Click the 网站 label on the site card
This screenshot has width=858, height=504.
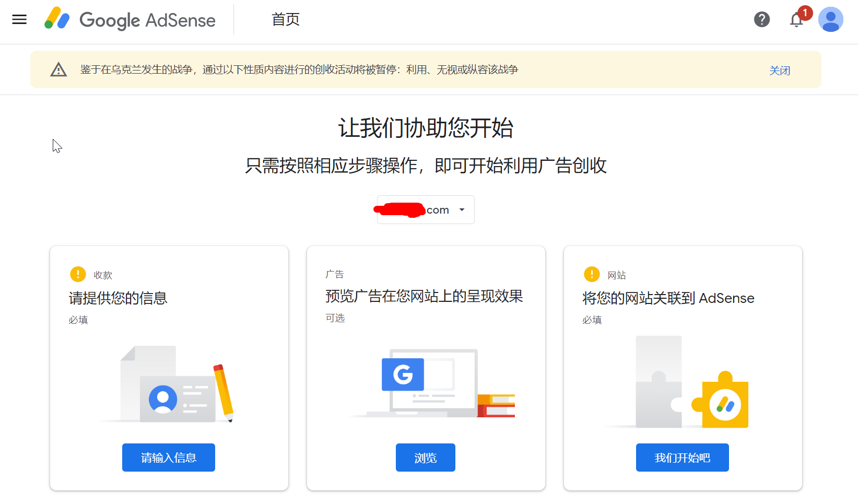point(617,275)
